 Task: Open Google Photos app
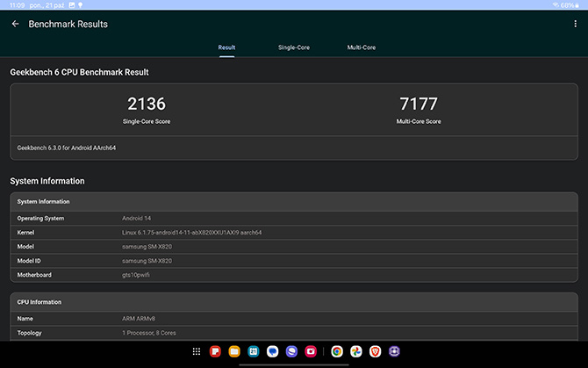pyautogui.click(x=356, y=351)
